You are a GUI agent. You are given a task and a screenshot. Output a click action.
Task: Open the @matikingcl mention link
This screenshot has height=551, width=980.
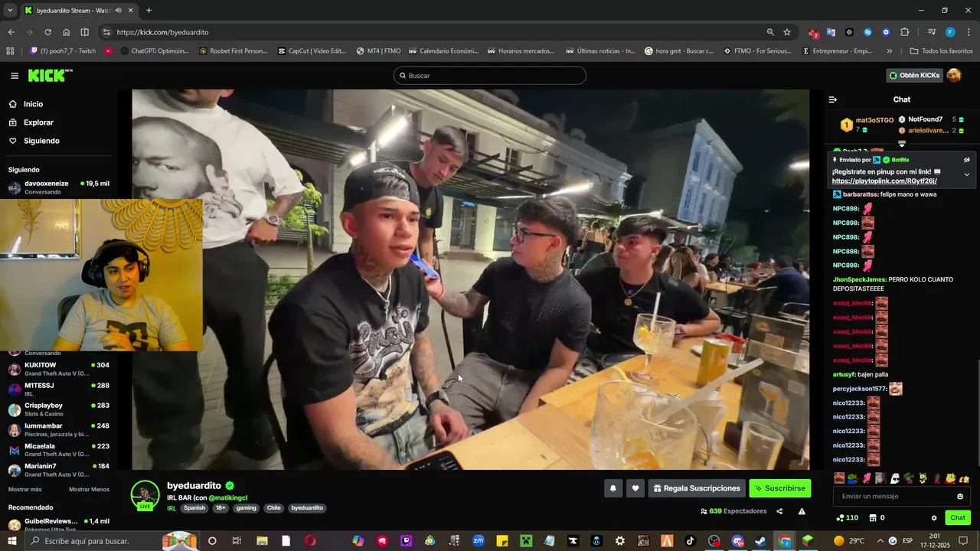[x=227, y=498]
